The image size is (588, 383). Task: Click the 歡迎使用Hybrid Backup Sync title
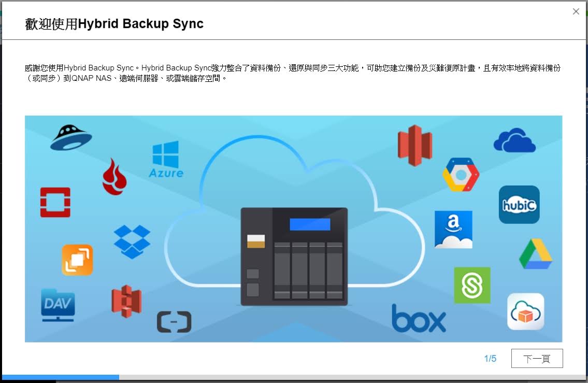pos(114,24)
